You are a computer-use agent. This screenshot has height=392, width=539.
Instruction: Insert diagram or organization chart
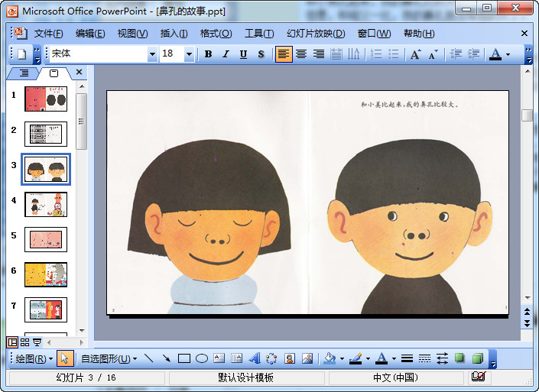[x=271, y=358]
